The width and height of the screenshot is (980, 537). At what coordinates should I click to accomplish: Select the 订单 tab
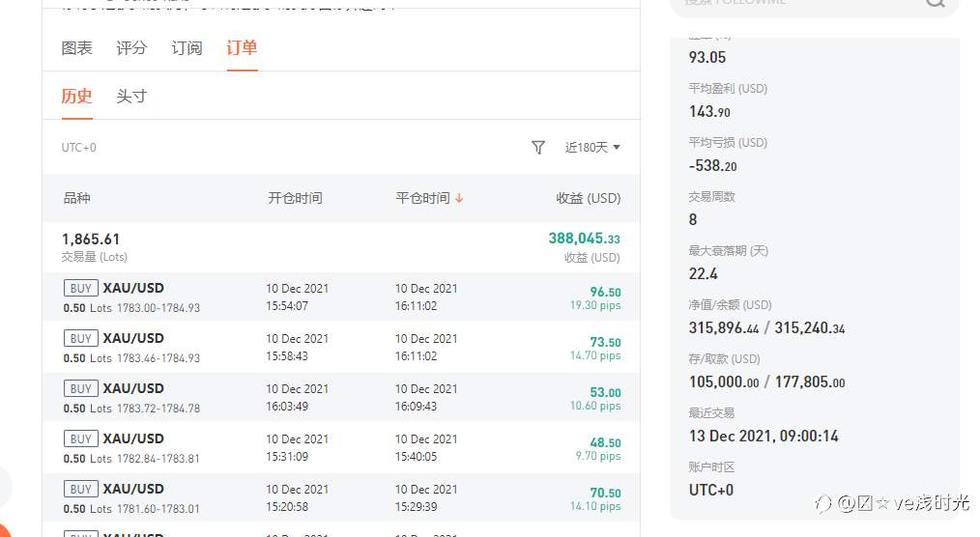tap(242, 47)
